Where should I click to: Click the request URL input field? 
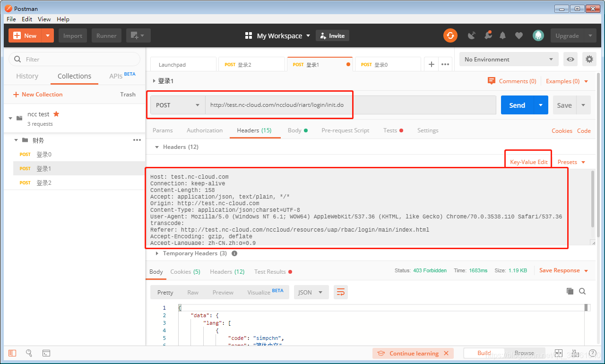click(x=351, y=105)
